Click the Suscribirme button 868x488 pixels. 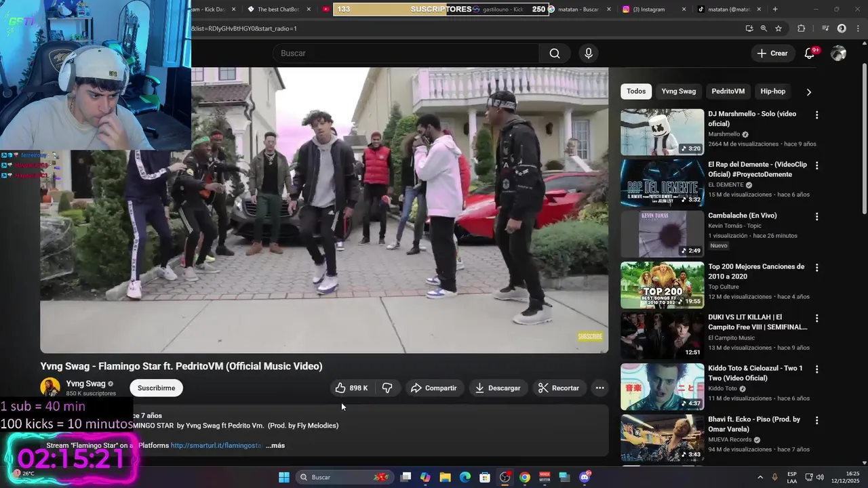coord(156,388)
